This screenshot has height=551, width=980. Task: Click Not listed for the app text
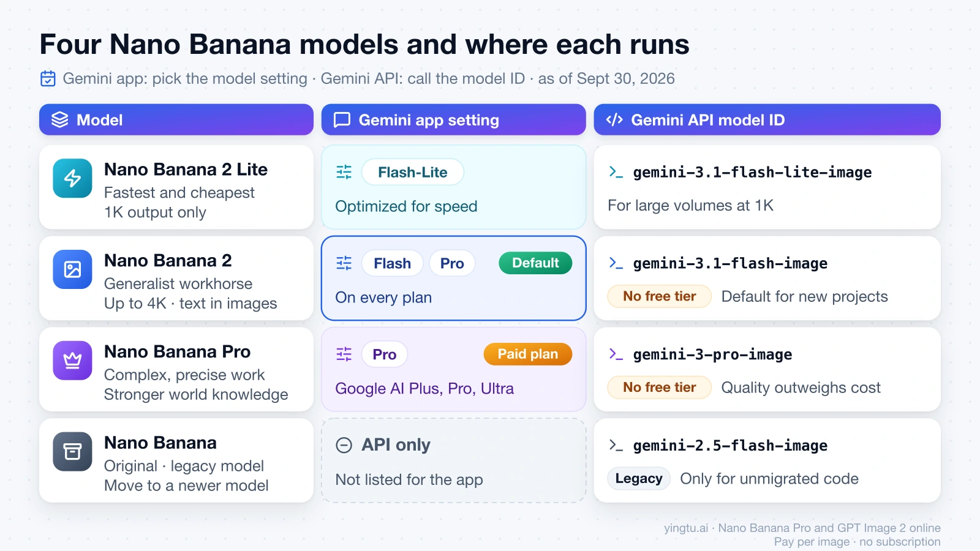click(409, 479)
